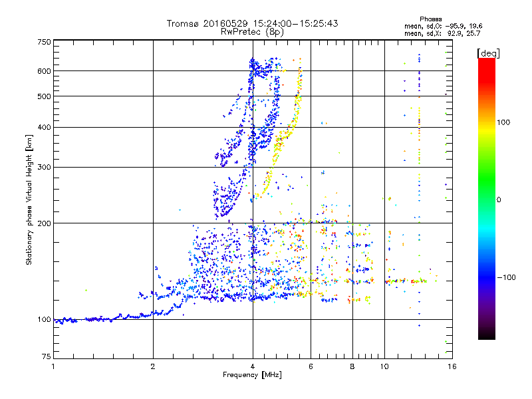Image resolution: width=532 pixels, height=399 pixels.
Task: Click the y-axis tick label '100'
Action: tap(44, 319)
